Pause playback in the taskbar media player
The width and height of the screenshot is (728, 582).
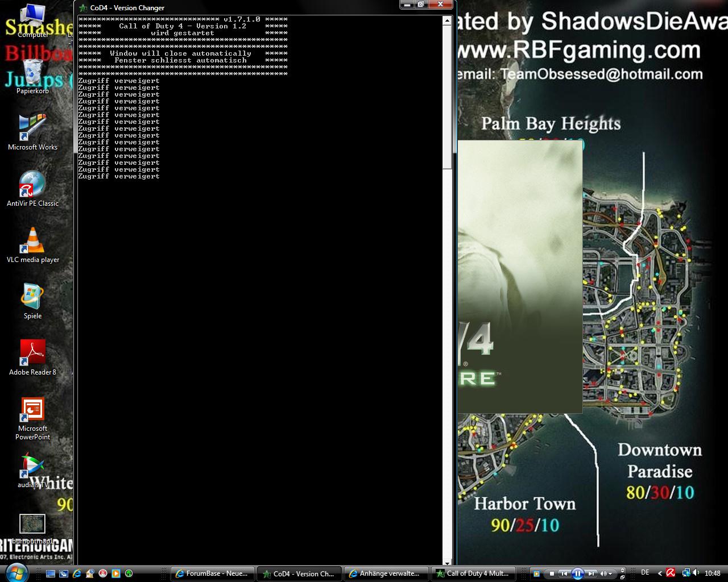point(577,573)
